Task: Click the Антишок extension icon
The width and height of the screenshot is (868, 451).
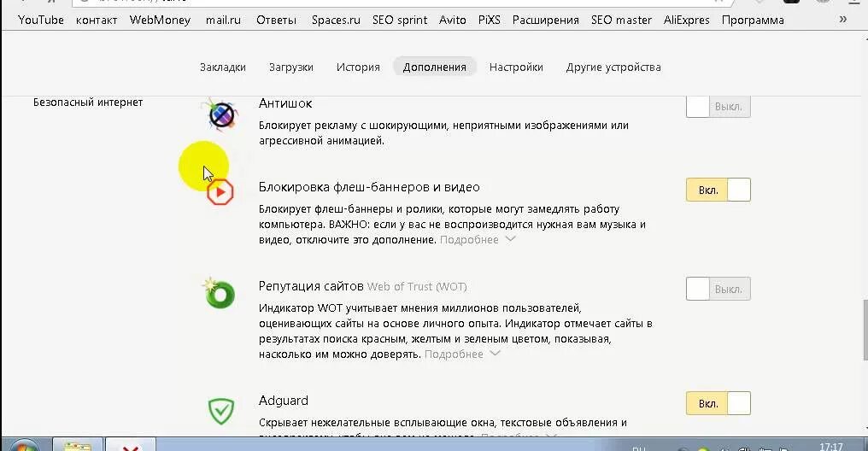Action: 221,114
